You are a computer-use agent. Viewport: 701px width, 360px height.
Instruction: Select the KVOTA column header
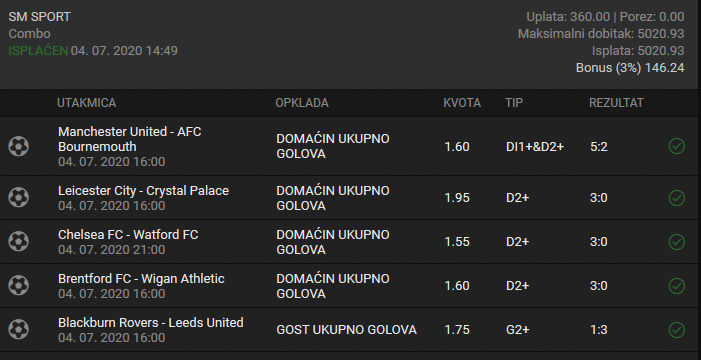(x=462, y=103)
